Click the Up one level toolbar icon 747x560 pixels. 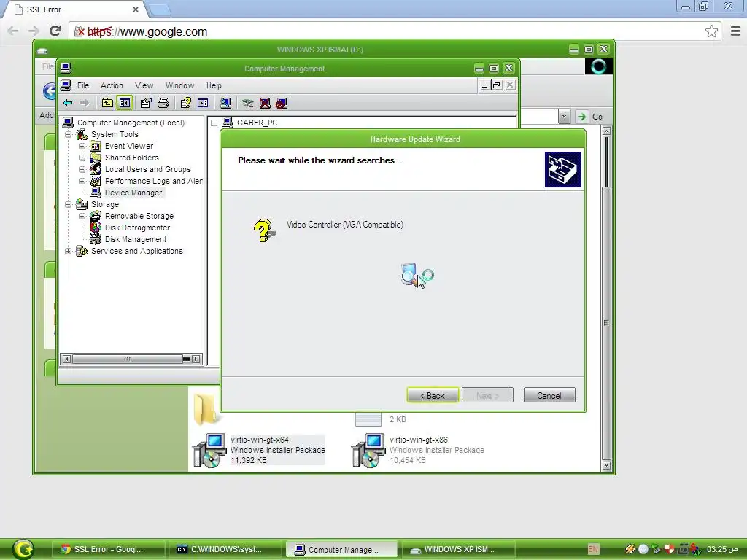click(107, 103)
